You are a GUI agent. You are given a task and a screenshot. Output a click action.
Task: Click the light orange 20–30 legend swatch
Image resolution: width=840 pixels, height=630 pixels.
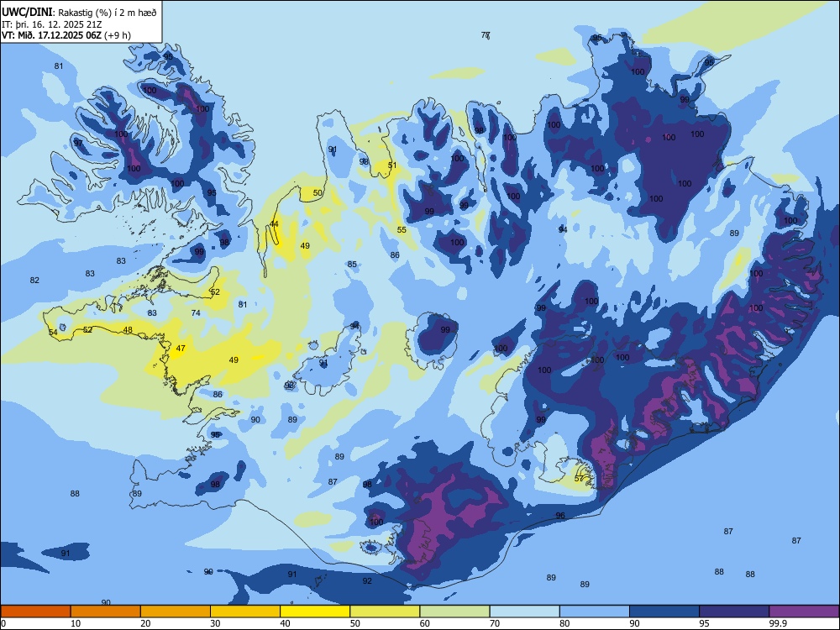(x=176, y=612)
